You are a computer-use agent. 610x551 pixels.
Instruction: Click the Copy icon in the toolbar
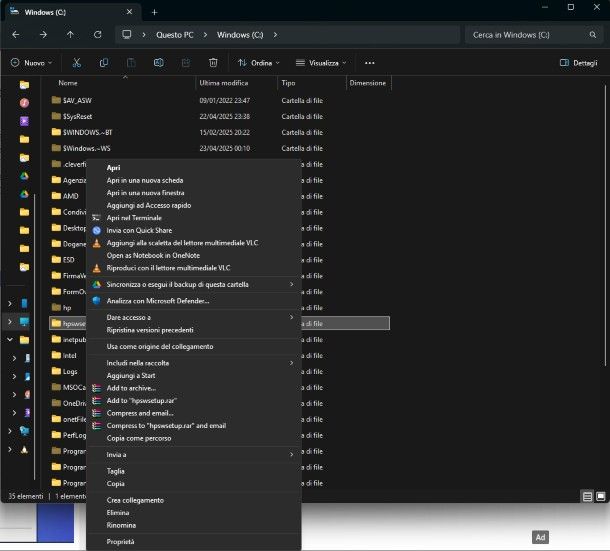[104, 62]
